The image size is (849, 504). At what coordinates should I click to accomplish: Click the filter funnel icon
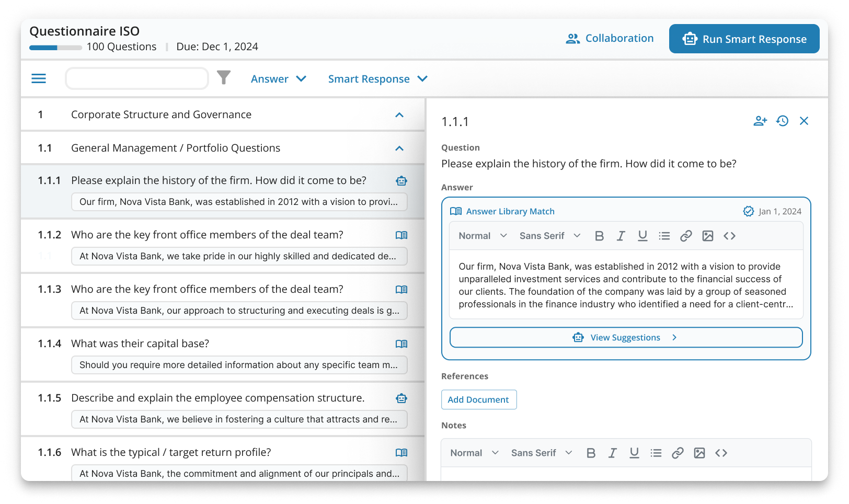pyautogui.click(x=224, y=77)
